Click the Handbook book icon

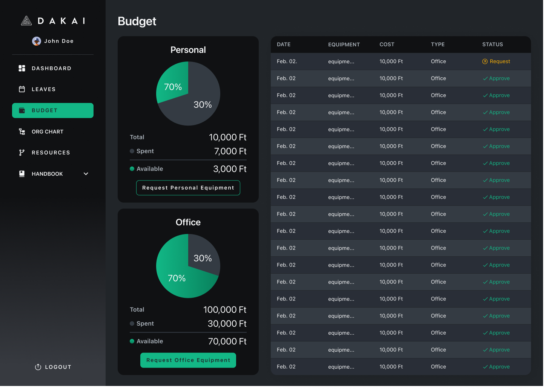[22, 174]
